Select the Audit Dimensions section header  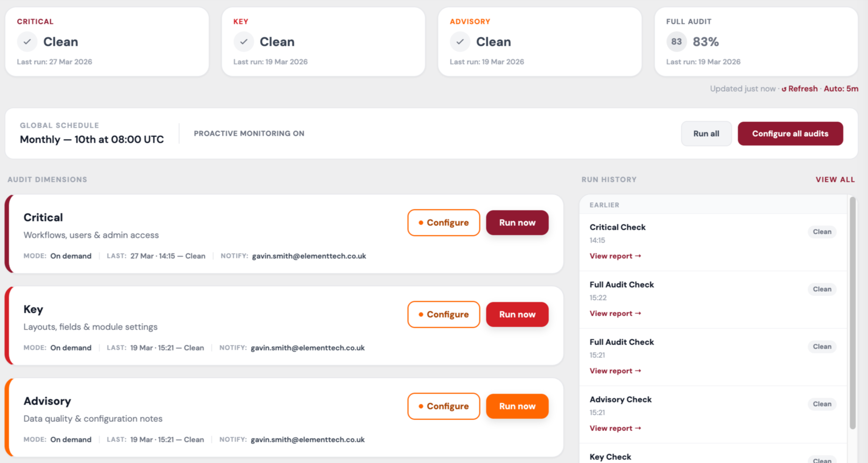point(47,179)
